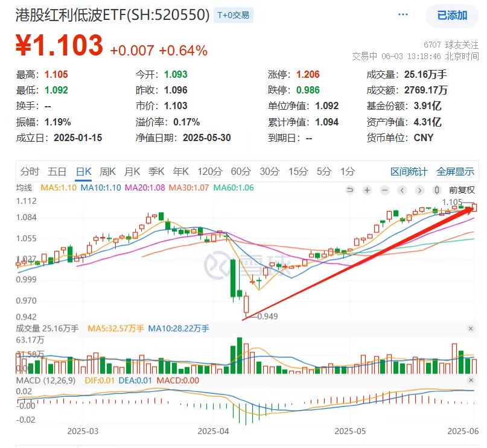Screen dimensions: 487x448
Task: Click the 跌停 value 0.986
Action: point(308,90)
